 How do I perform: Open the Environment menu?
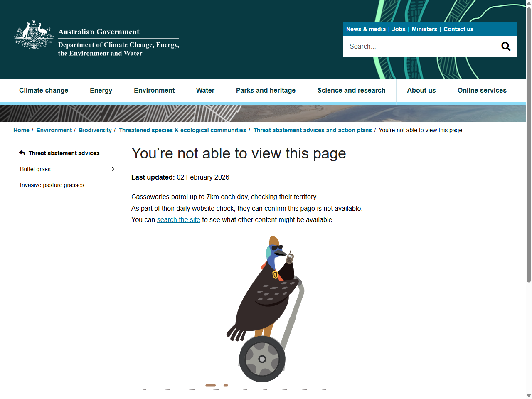154,90
